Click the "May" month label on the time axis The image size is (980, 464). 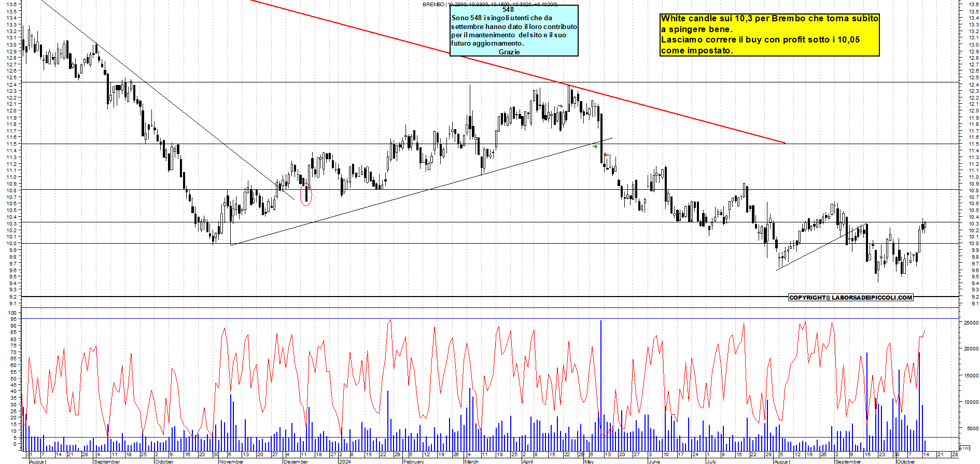tap(589, 461)
